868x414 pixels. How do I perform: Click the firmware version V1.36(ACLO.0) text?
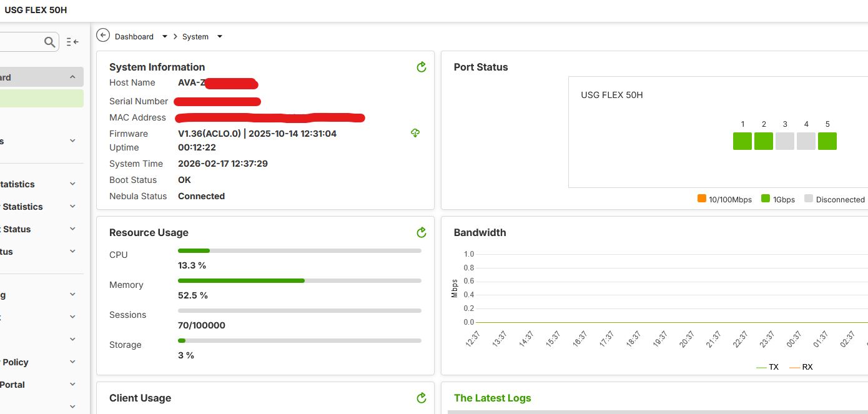point(209,134)
